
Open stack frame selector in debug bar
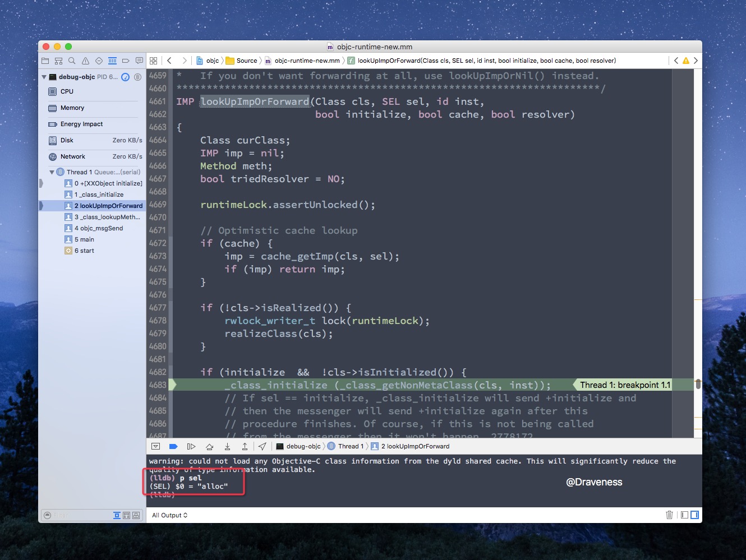coord(411,446)
